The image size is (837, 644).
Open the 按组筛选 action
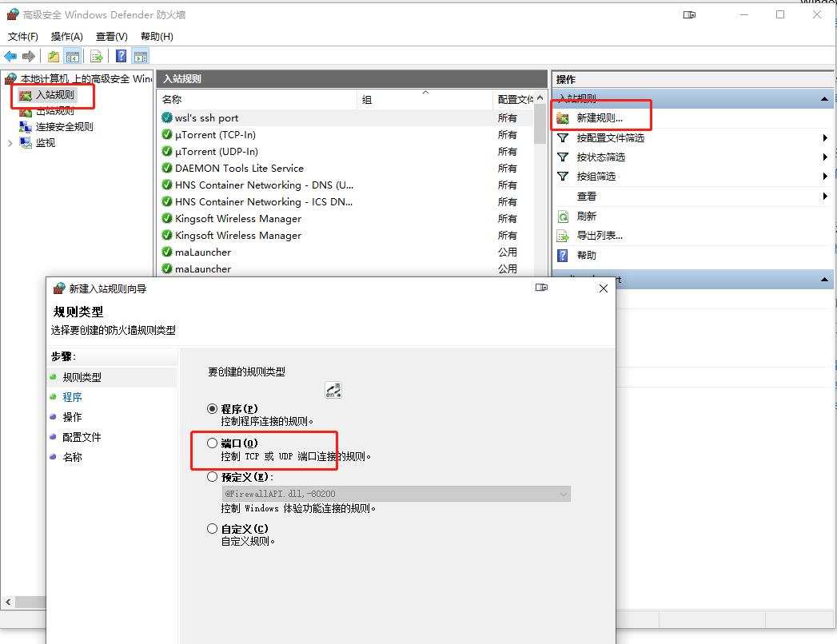pyautogui.click(x=596, y=177)
